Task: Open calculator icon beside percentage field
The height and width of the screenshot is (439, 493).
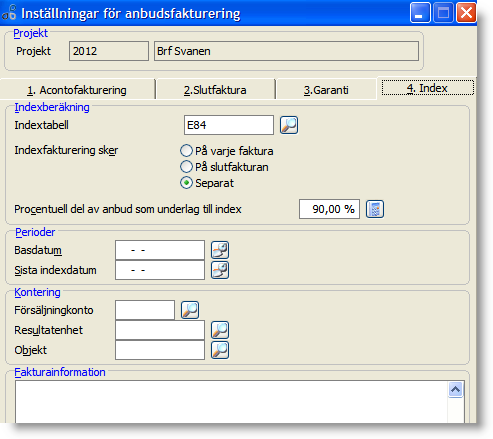Action: (x=375, y=209)
